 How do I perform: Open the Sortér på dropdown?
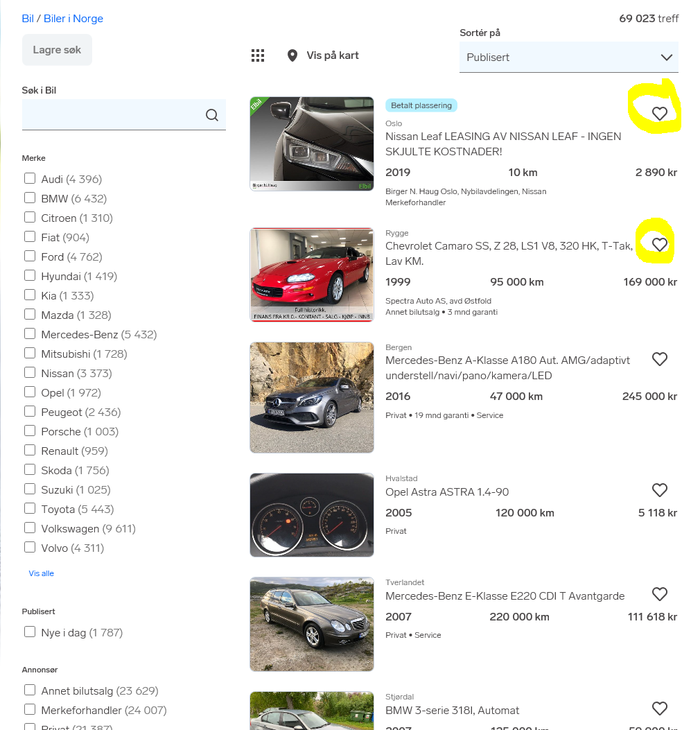568,58
